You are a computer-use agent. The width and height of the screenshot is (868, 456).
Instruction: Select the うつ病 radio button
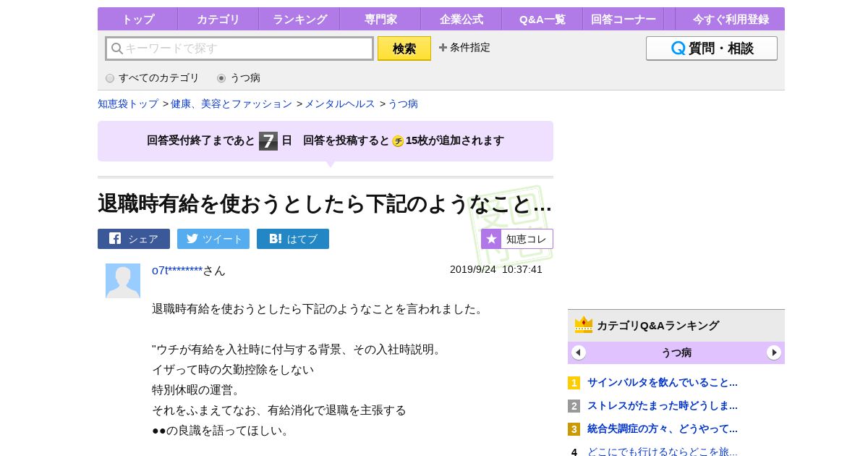[x=221, y=78]
